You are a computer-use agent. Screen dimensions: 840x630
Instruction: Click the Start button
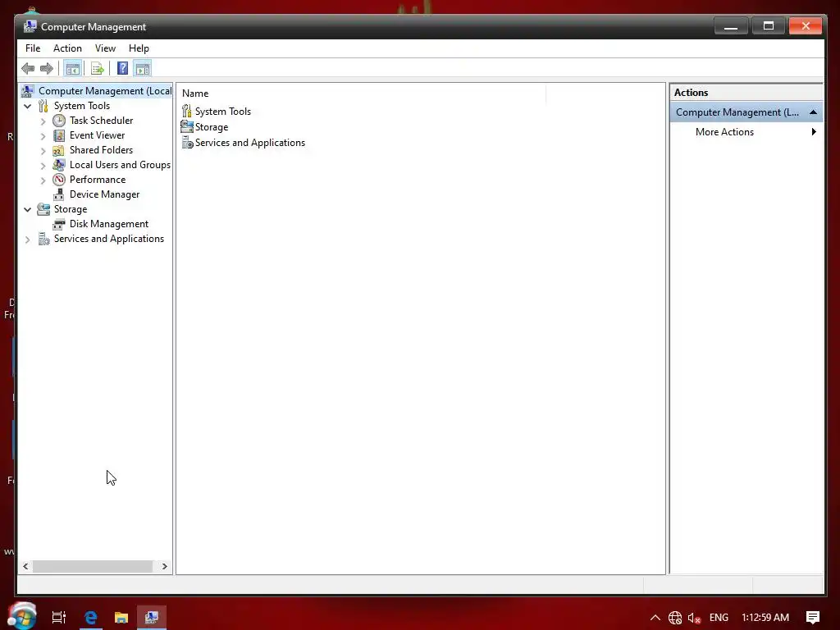[x=22, y=616]
